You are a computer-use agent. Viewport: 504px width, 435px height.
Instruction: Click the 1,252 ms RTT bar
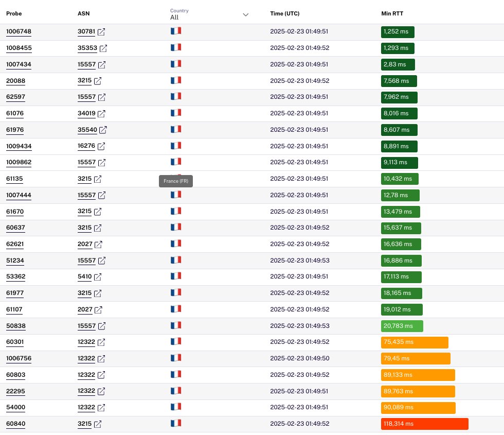point(398,32)
